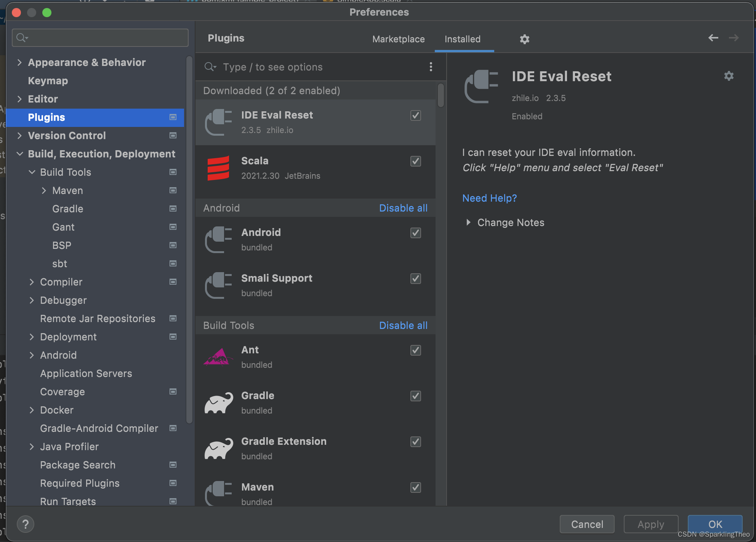The height and width of the screenshot is (542, 756).
Task: Click the Apply button
Action: (x=651, y=524)
